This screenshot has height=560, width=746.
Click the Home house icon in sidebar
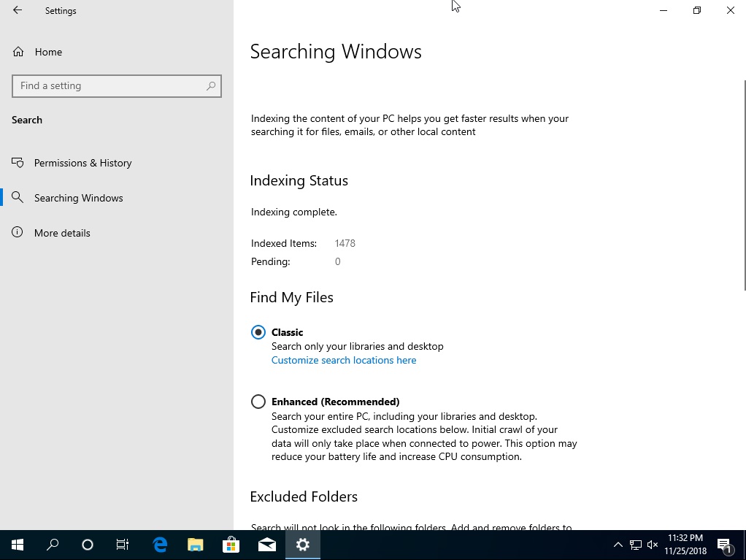tap(18, 51)
